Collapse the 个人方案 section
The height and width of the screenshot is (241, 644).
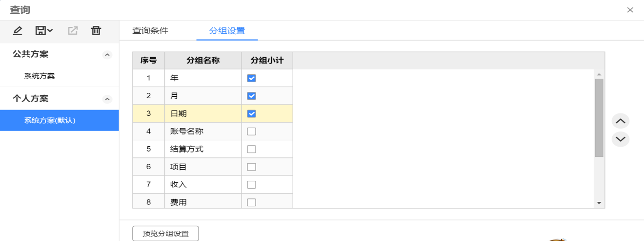[107, 99]
